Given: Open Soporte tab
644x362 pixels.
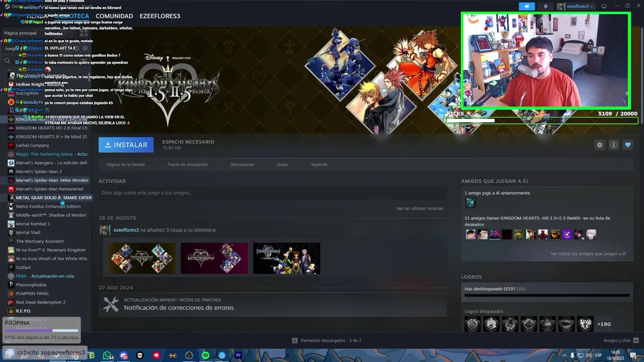Looking at the screenshot, I should 319,164.
